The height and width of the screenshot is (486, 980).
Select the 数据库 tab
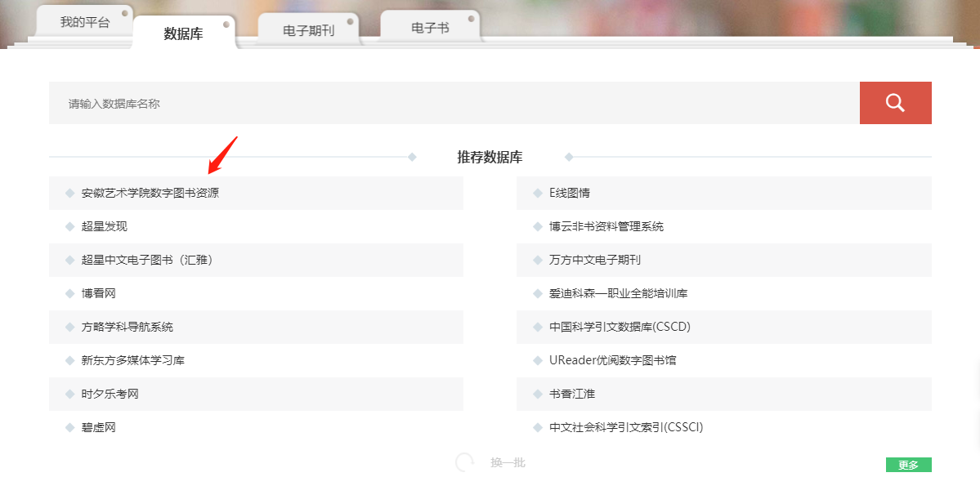[183, 33]
